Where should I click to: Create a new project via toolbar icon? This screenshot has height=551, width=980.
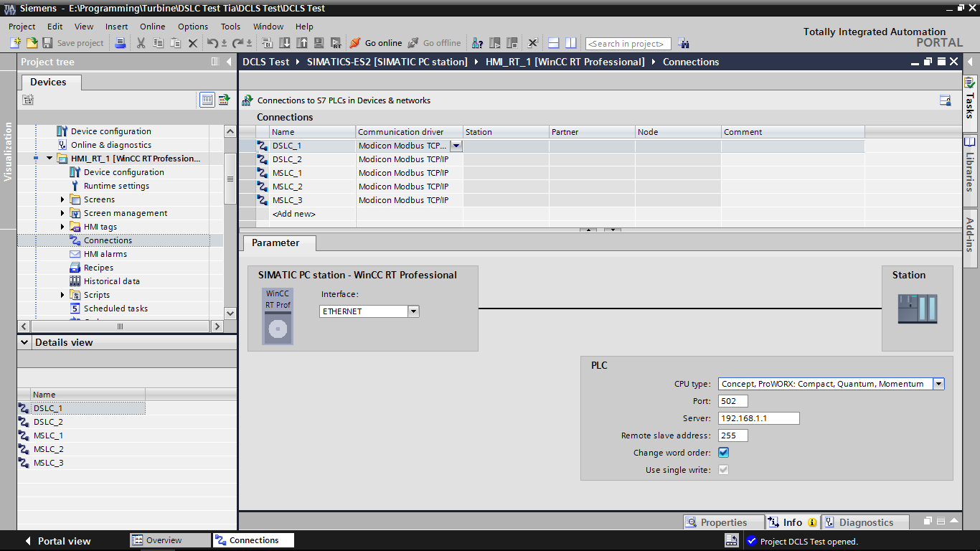pos(15,43)
